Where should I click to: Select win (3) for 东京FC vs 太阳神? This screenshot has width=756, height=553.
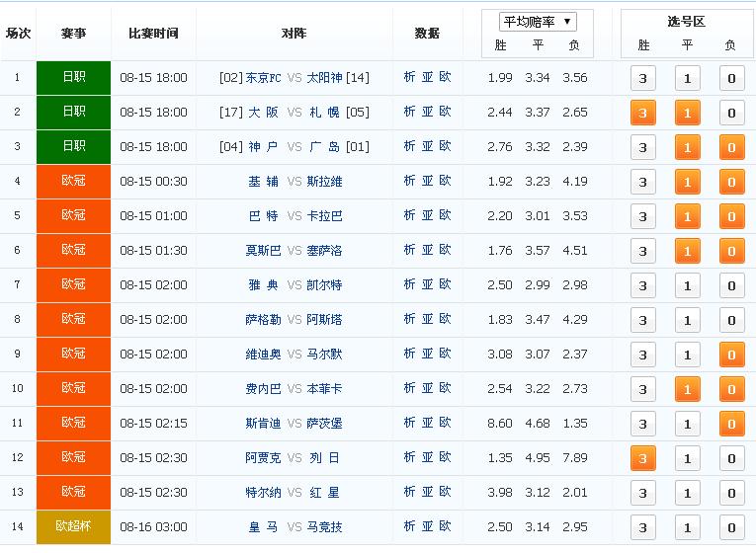click(642, 79)
